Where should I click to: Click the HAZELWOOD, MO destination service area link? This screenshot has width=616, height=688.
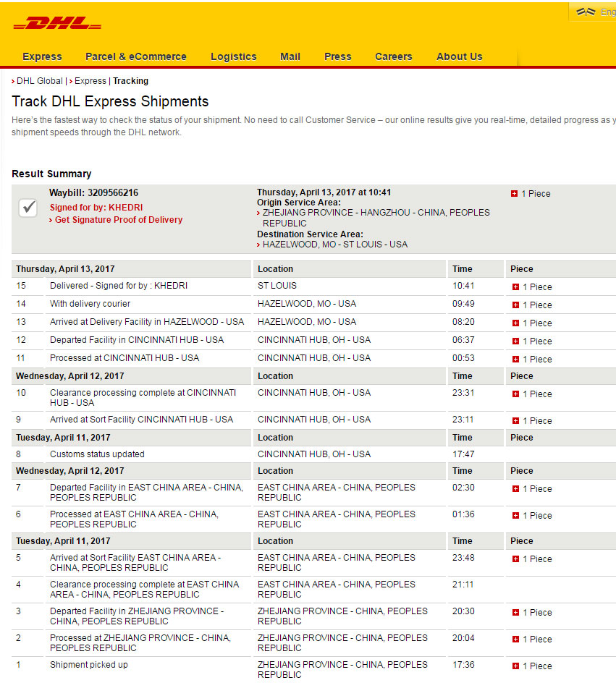(x=334, y=245)
